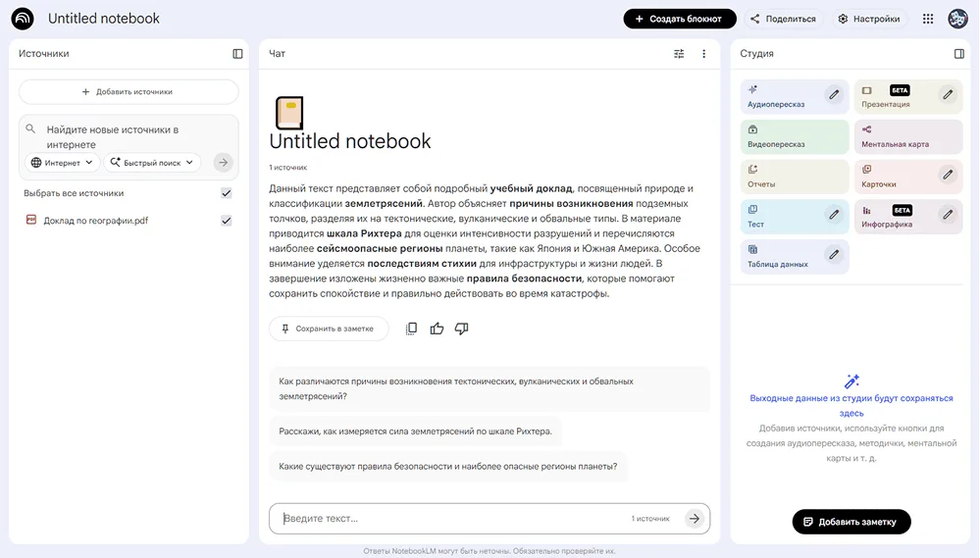Open the Настройки menu
This screenshot has width=980, height=558.
(x=868, y=19)
